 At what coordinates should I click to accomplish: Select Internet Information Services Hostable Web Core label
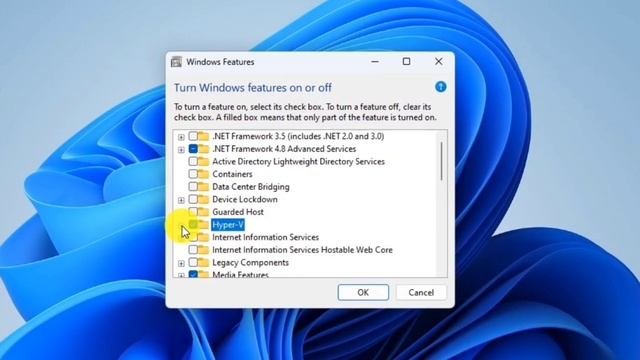[302, 250]
